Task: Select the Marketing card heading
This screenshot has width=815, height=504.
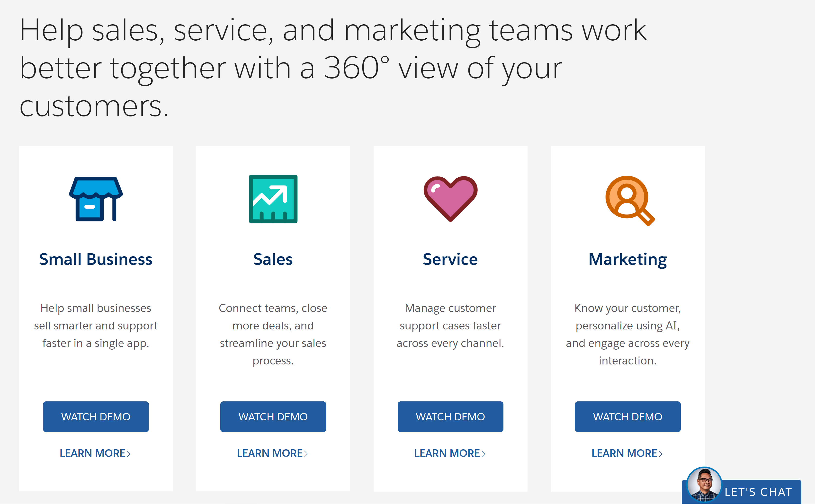Action: point(627,259)
